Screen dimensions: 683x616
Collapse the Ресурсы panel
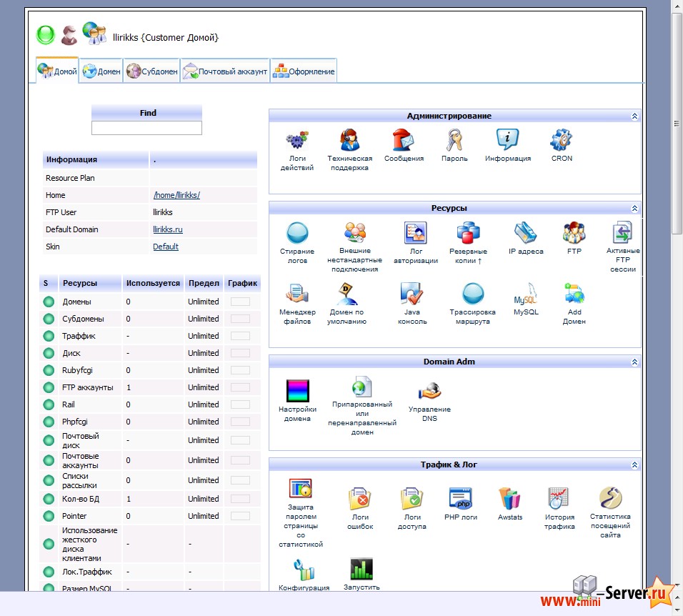pyautogui.click(x=634, y=209)
